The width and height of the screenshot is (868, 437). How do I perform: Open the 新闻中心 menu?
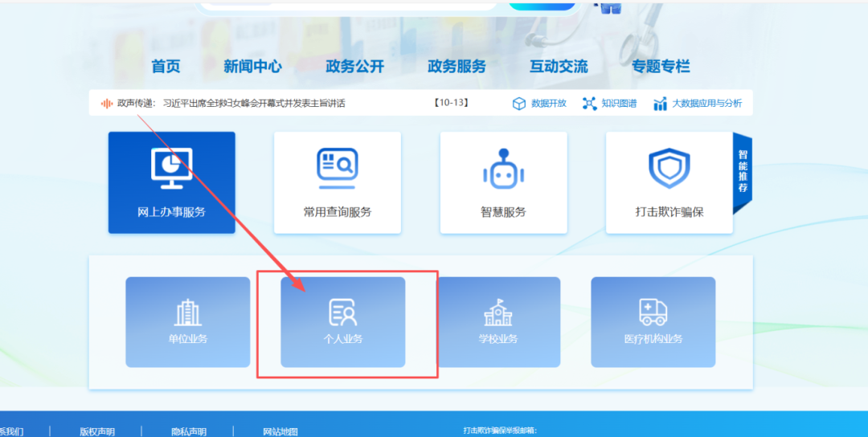[252, 67]
